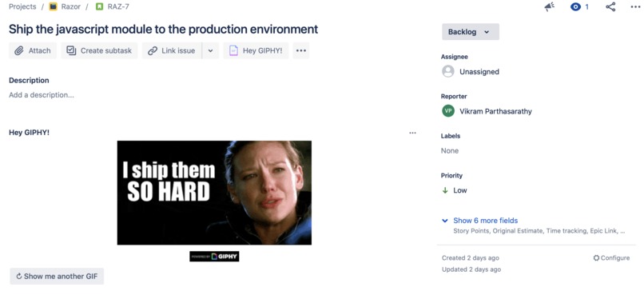This screenshot has height=295, width=644.
Task: Click the Razor project avatar icon
Action: pyautogui.click(x=53, y=6)
